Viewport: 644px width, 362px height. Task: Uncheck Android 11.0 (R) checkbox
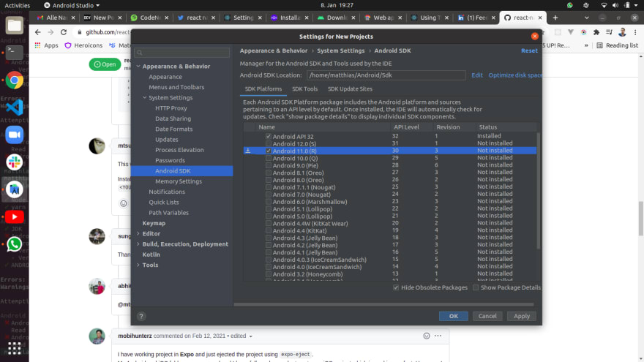(268, 151)
